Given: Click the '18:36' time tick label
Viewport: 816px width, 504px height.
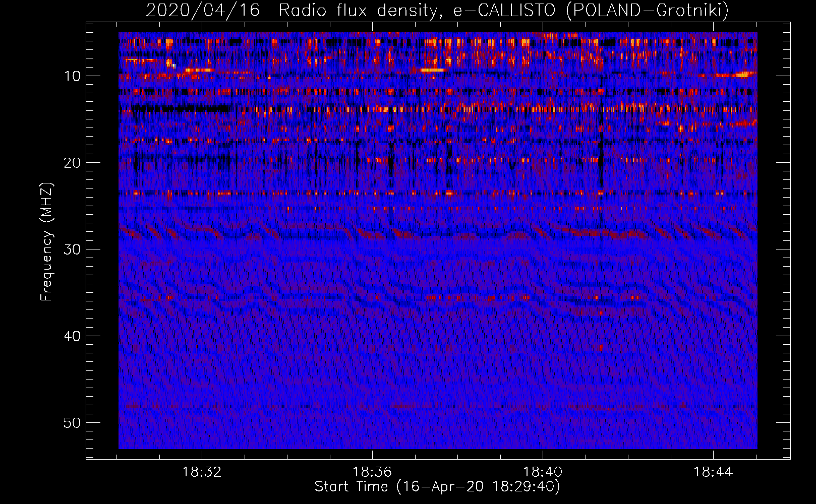Looking at the screenshot, I should click(x=372, y=472).
